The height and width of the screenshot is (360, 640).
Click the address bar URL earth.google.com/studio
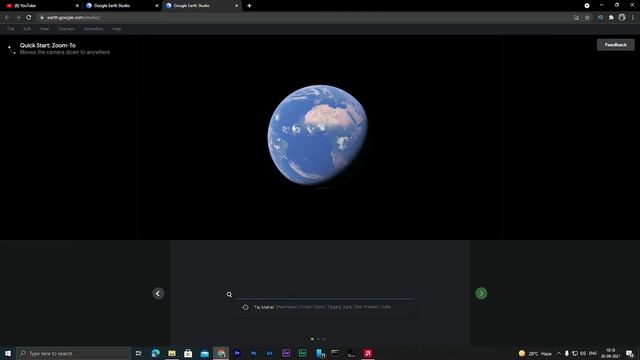tap(73, 18)
